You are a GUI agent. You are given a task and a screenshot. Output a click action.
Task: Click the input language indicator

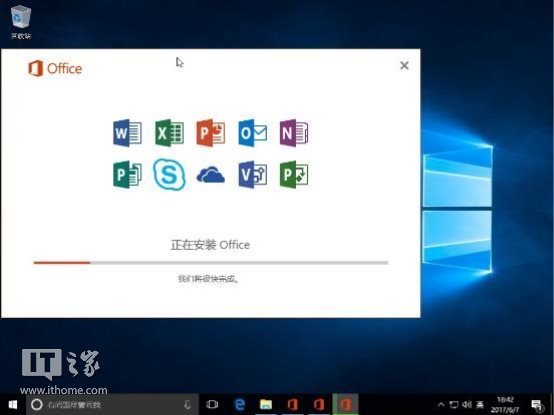tap(480, 404)
